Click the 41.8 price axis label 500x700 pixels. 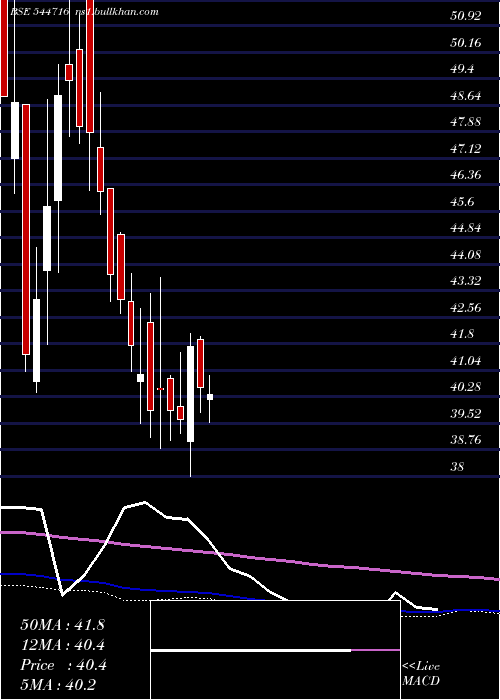tap(462, 334)
